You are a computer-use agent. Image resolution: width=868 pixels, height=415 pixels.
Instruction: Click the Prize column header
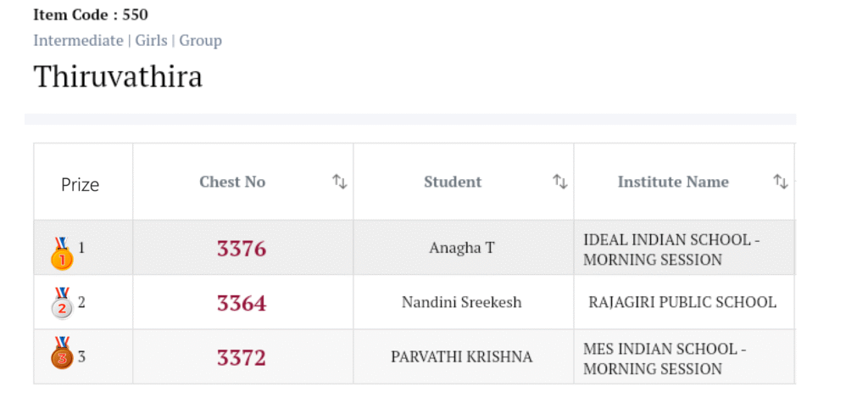coord(81,184)
